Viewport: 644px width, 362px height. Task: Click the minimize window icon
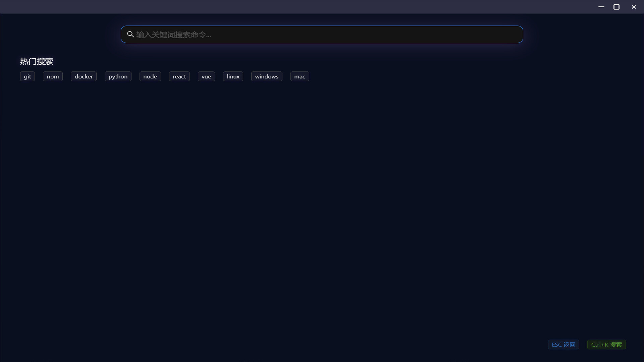pos(601,7)
